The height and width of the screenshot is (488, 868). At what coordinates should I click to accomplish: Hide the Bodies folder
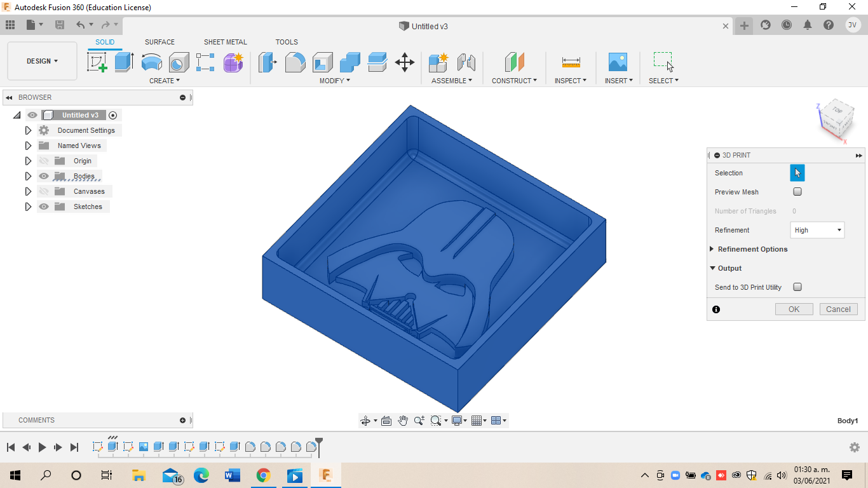tap(44, 176)
